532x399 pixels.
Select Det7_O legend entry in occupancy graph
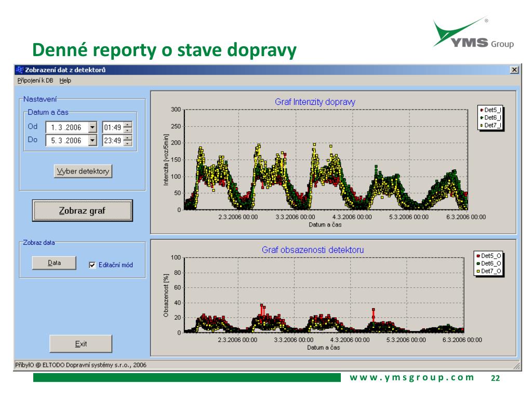[x=489, y=271]
